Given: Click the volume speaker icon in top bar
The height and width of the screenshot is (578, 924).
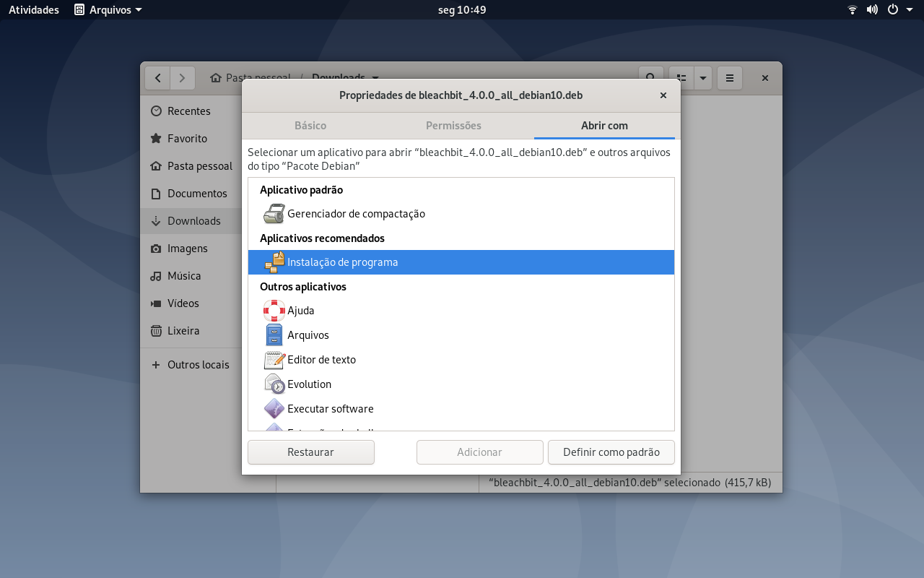Looking at the screenshot, I should (872, 10).
